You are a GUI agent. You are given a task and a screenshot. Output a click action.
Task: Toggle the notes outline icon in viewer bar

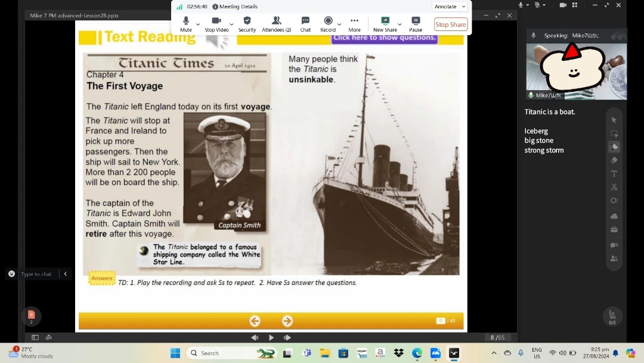pos(49,337)
